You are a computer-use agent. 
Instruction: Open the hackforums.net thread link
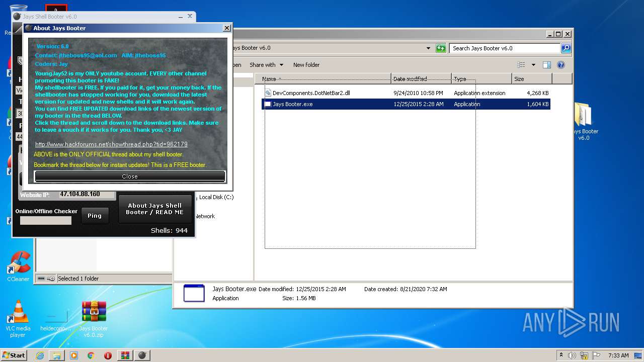pyautogui.click(x=111, y=144)
